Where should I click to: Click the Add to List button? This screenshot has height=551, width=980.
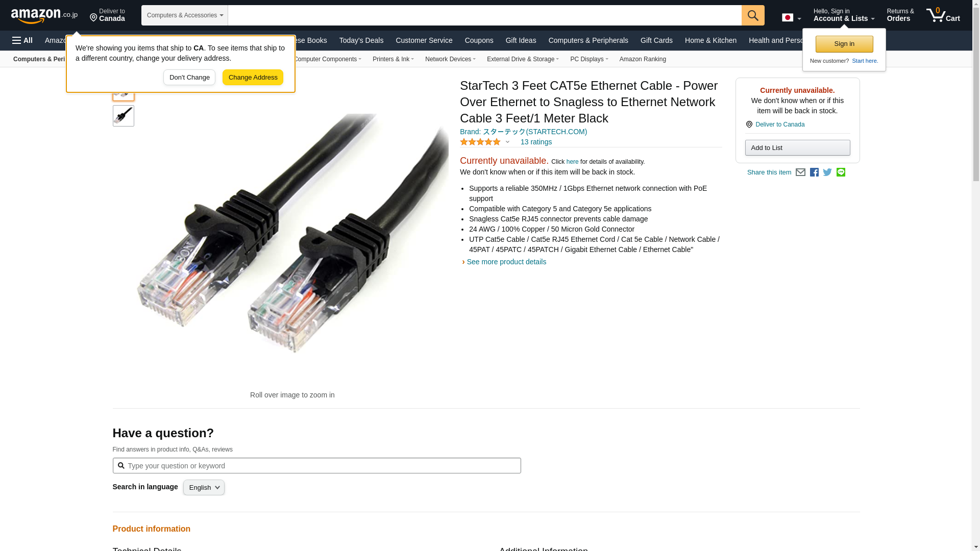[797, 147]
